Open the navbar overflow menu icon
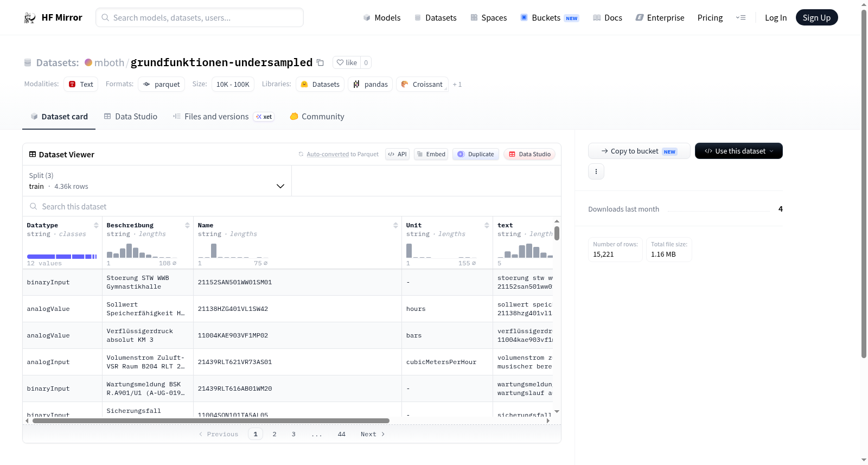This screenshot has width=868, height=465. [x=741, y=18]
